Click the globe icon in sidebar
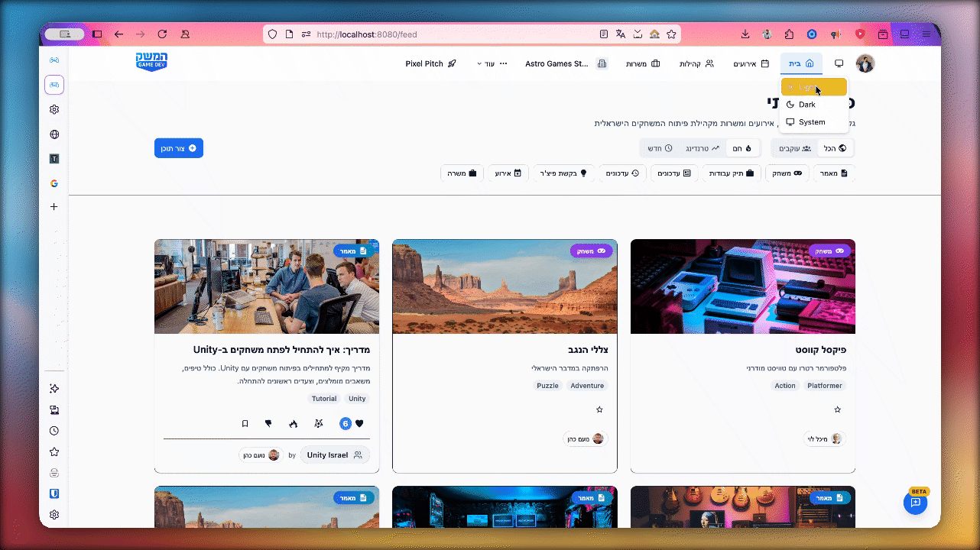980x550 pixels. click(x=54, y=134)
